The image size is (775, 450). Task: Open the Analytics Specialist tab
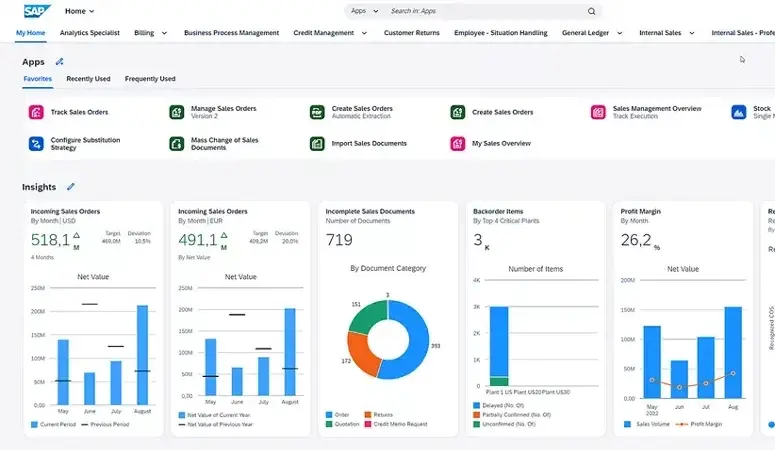[x=89, y=33]
